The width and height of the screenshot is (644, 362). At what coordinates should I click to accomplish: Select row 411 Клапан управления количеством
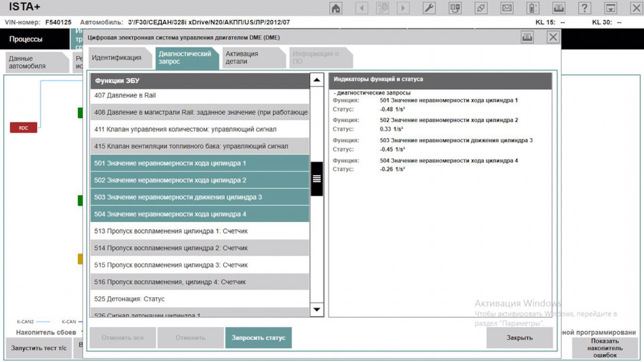click(x=200, y=129)
